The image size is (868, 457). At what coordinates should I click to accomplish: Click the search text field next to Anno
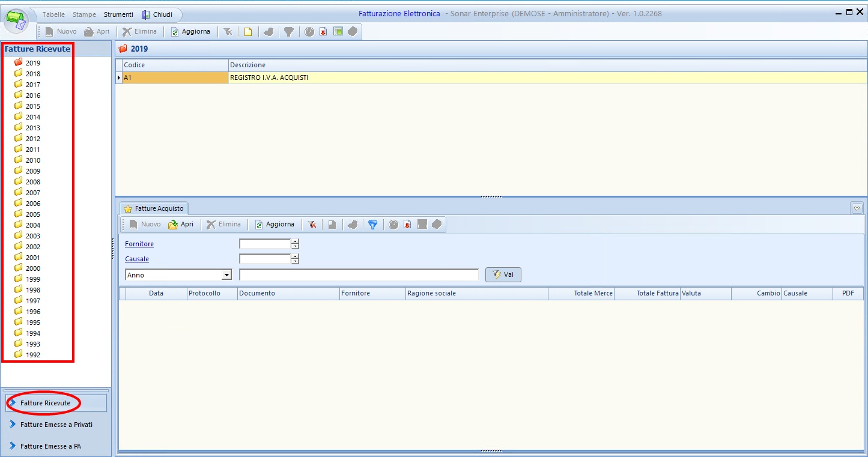pyautogui.click(x=359, y=275)
